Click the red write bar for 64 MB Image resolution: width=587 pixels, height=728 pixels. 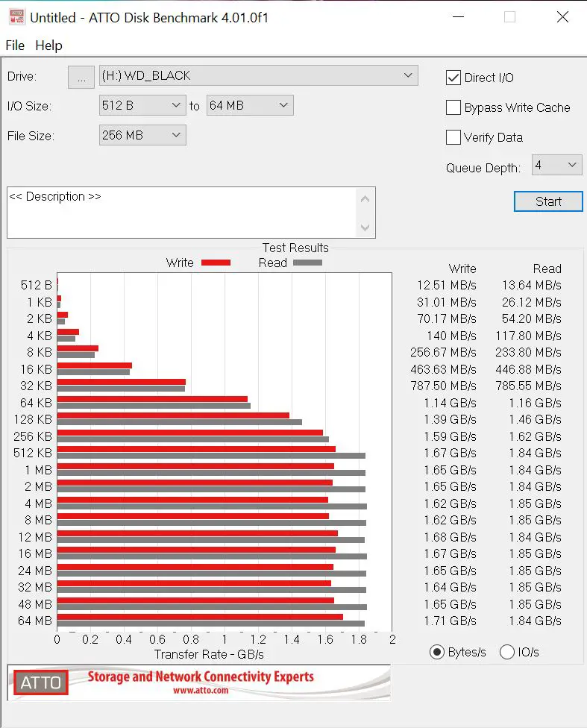pos(200,617)
